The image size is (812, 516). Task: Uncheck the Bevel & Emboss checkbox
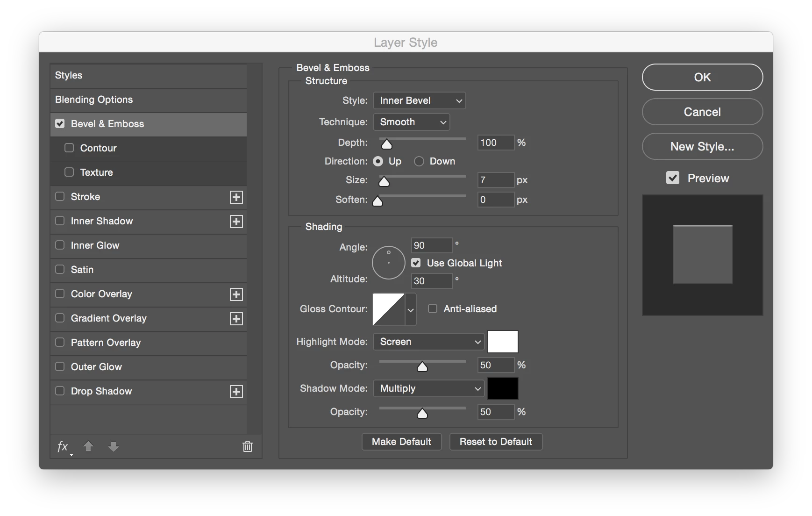[60, 123]
